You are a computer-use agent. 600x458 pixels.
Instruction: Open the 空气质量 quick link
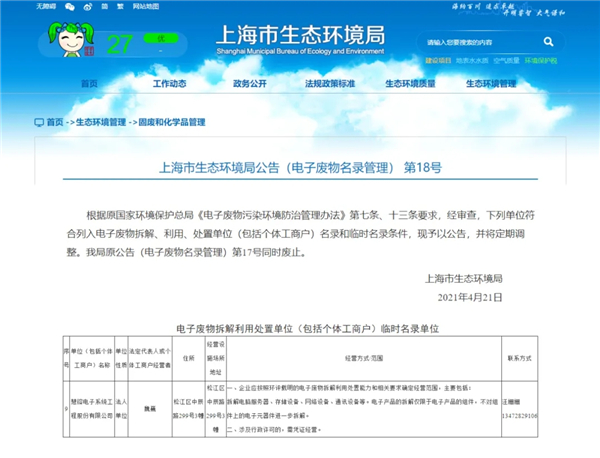(506, 60)
